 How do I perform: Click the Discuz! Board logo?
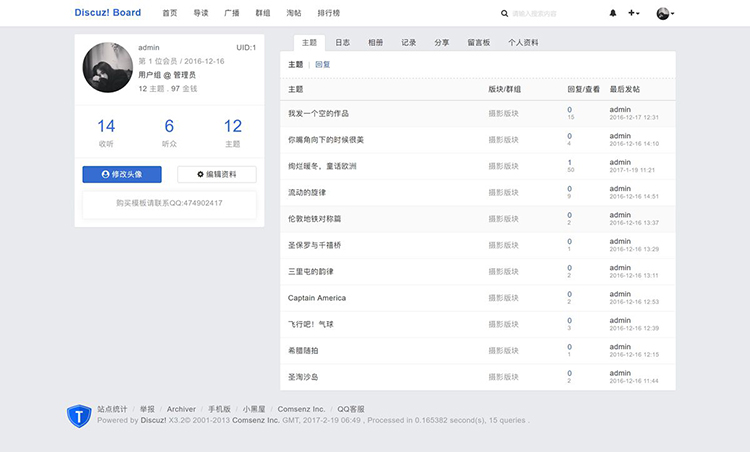click(x=108, y=13)
